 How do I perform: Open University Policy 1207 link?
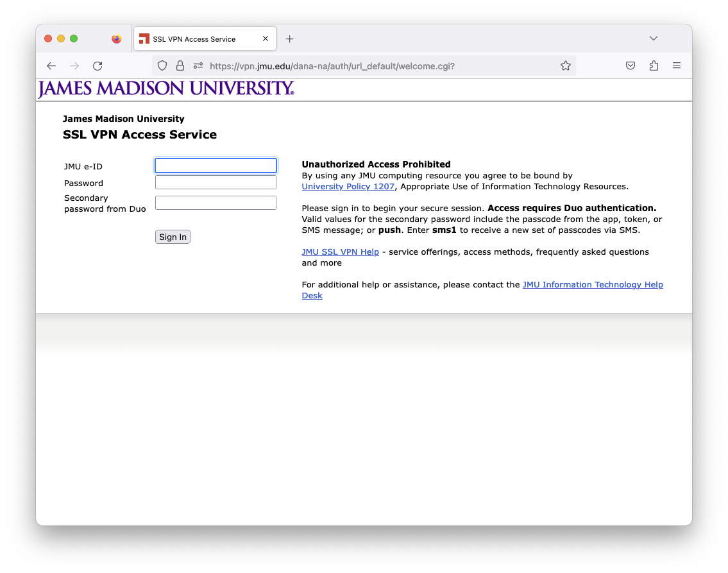[x=348, y=187]
